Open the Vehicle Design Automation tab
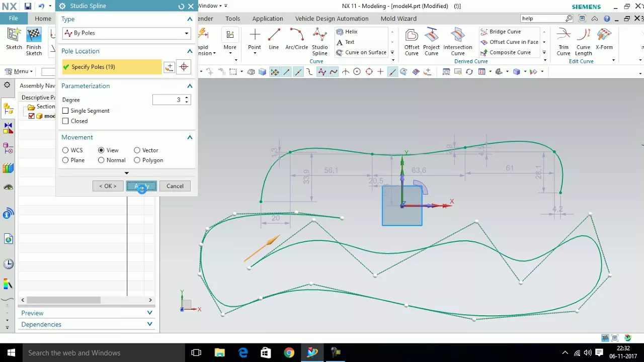Viewport: 644px width, 362px height. pyautogui.click(x=332, y=19)
